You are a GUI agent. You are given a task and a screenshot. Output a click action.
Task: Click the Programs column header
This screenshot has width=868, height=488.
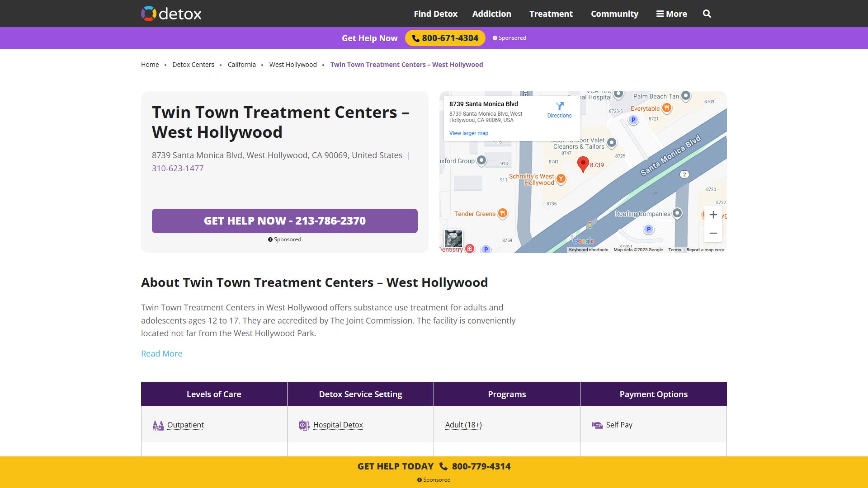coord(507,394)
